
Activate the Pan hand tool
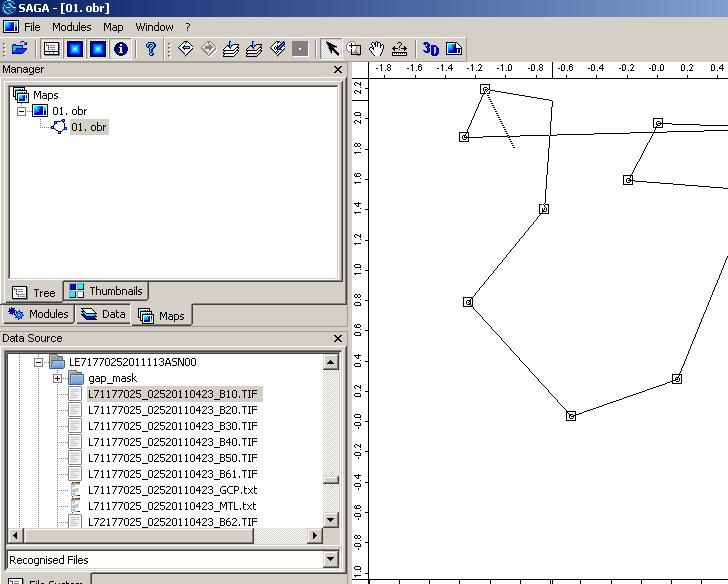377,48
